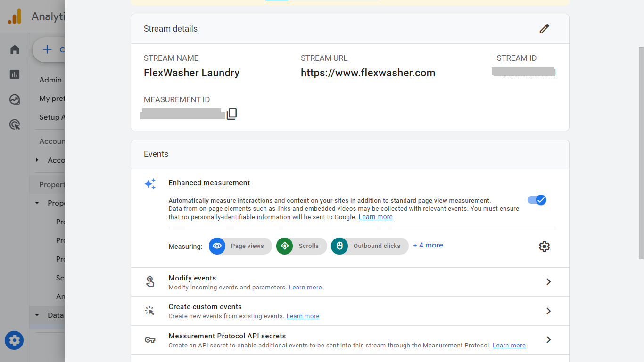This screenshot has width=644, height=362.
Task: Click the stream name FlexWasher Laundry
Action: (191, 73)
